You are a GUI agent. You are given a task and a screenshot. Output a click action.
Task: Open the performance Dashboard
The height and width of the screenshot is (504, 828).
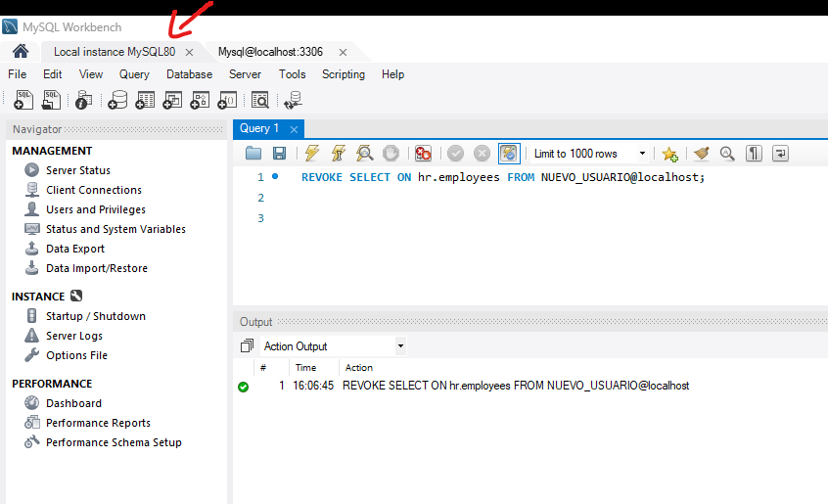73,402
